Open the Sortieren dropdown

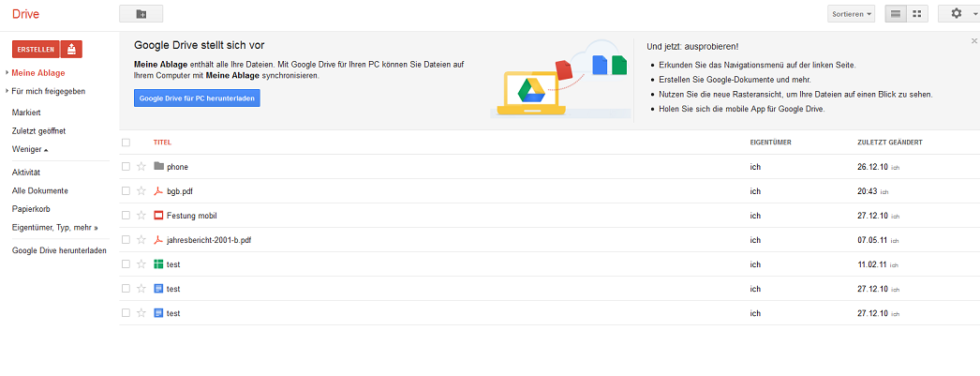click(852, 14)
